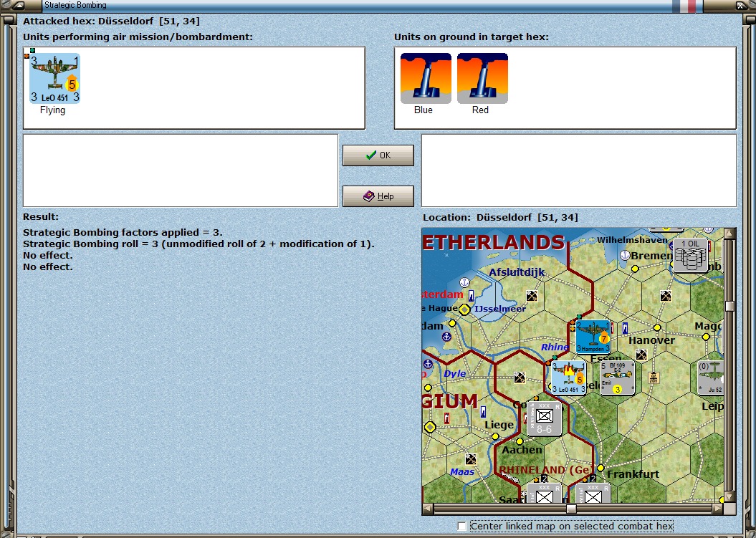This screenshot has width=756, height=538.
Task: Click the 'Flying' label under LeO 451
Action: [x=52, y=110]
